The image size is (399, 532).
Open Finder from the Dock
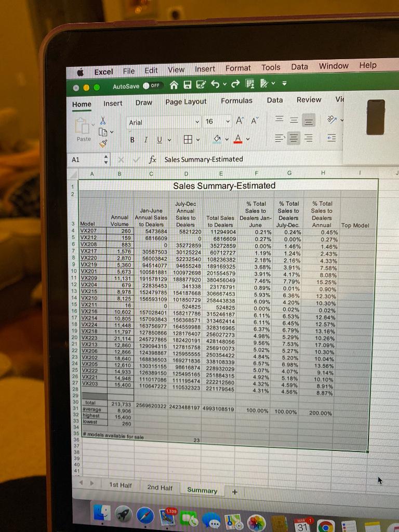(x=102, y=514)
